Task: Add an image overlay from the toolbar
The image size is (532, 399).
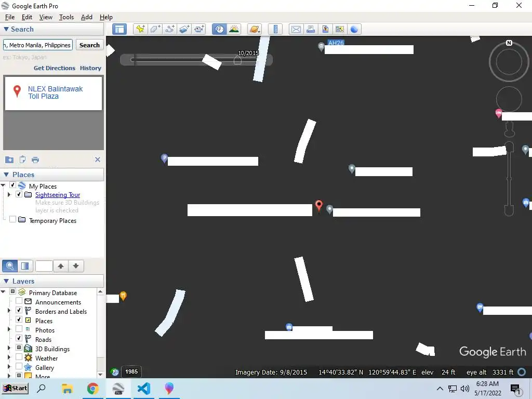Action: (184, 29)
